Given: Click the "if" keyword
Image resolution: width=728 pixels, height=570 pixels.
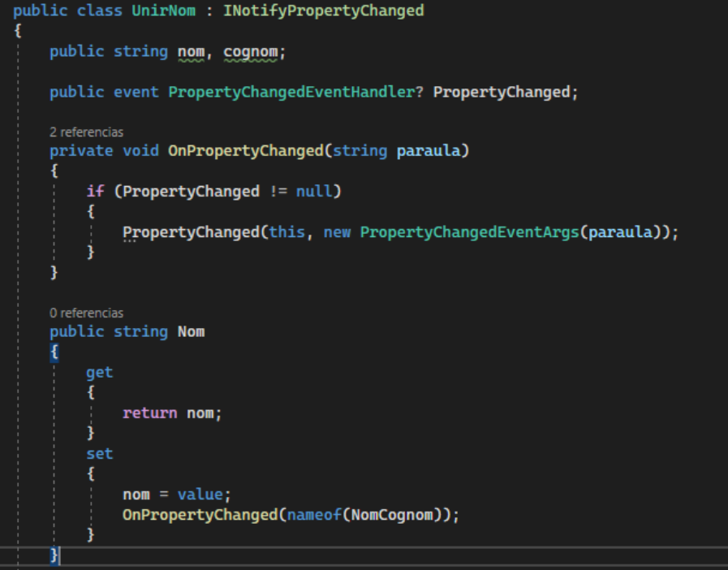Looking at the screenshot, I should tap(95, 192).
